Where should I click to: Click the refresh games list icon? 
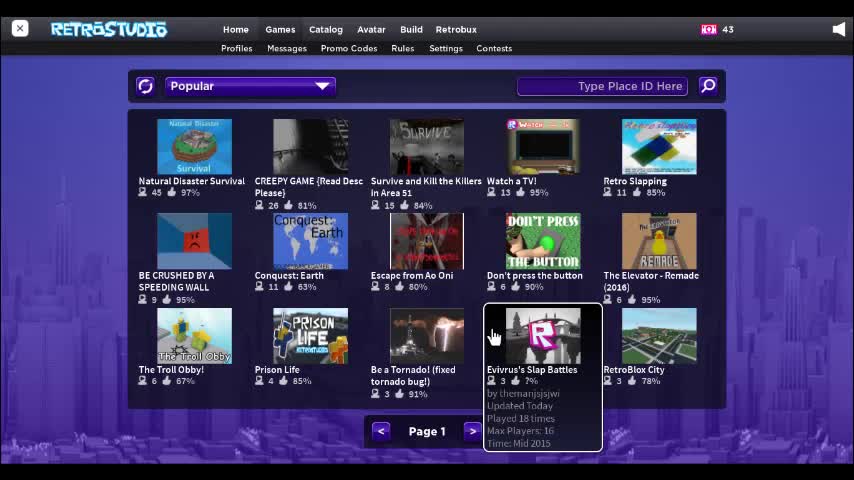coord(145,86)
